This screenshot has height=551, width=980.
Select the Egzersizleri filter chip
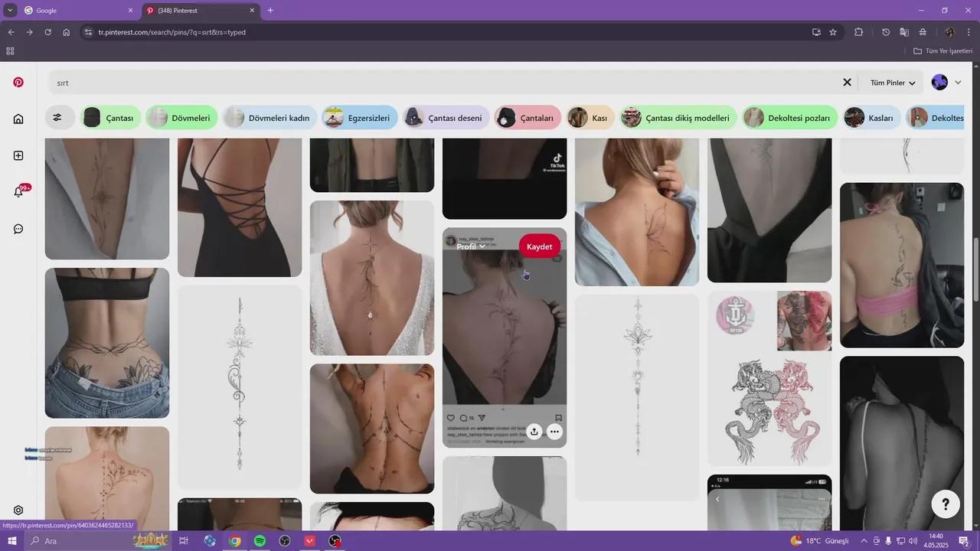360,118
